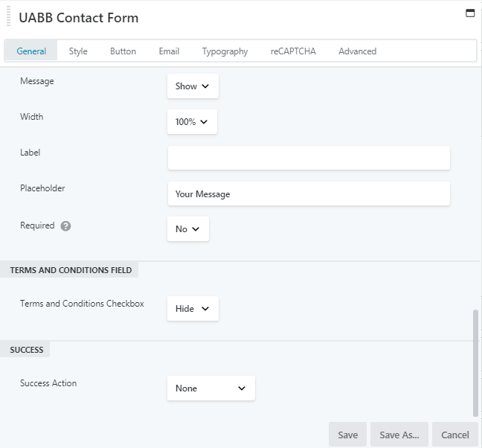Viewport: 482px width, 448px height.
Task: Click the drag handle beside UABB Contact Form title
Action: (x=6, y=18)
